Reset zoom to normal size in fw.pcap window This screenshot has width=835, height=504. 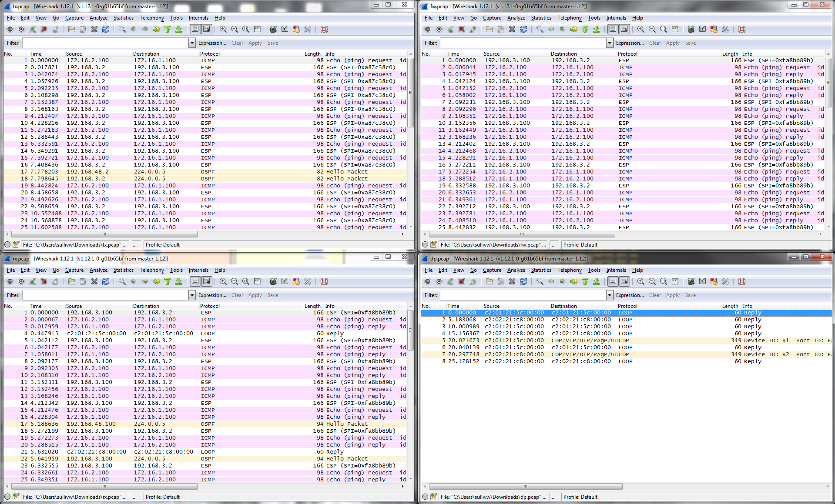click(664, 29)
